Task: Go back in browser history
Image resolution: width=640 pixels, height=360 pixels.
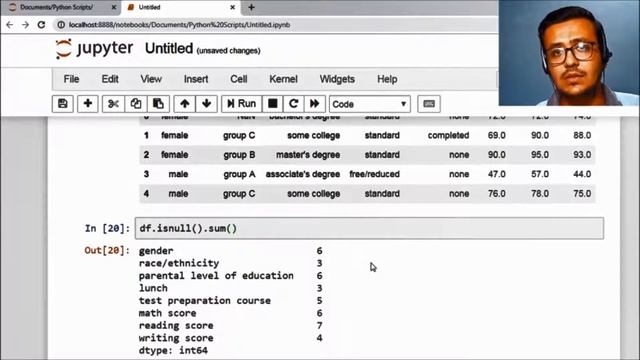Action: click(10, 25)
